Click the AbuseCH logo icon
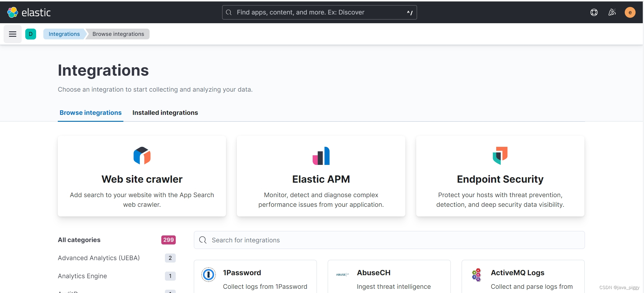The image size is (644, 293). pyautogui.click(x=342, y=275)
